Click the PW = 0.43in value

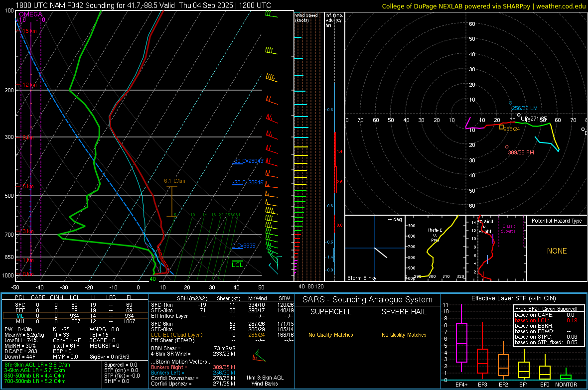click(18, 329)
